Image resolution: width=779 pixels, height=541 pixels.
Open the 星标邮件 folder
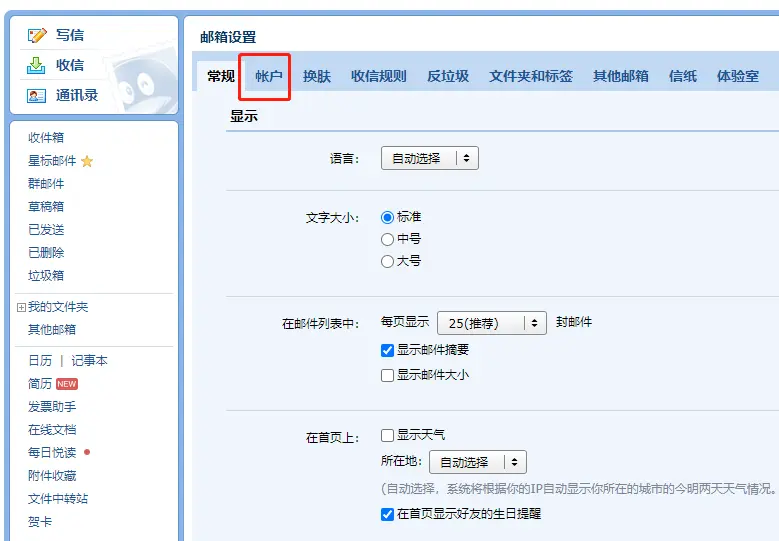click(x=52, y=161)
